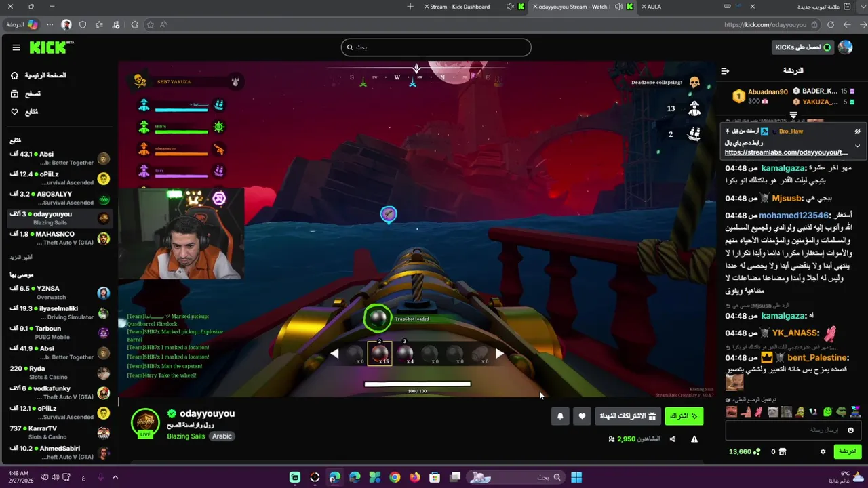868x488 pixels.
Task: Open the Following item with heart icon
Action: point(24,112)
